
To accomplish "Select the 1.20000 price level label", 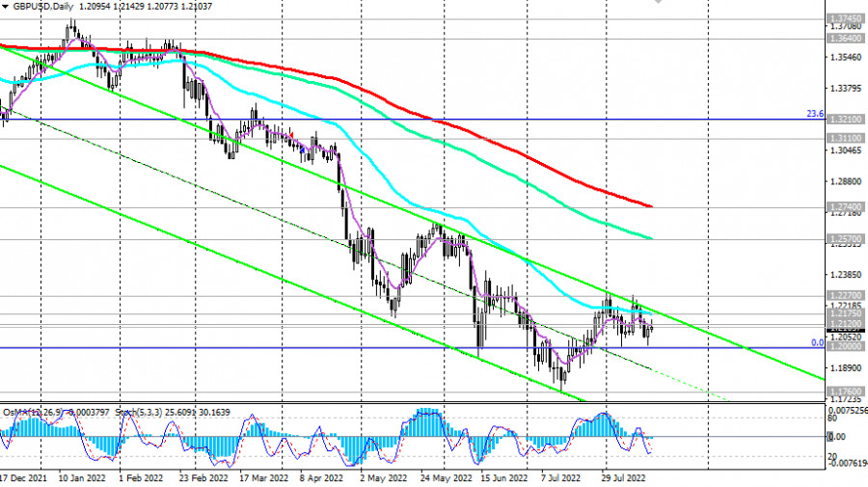I will (845, 346).
